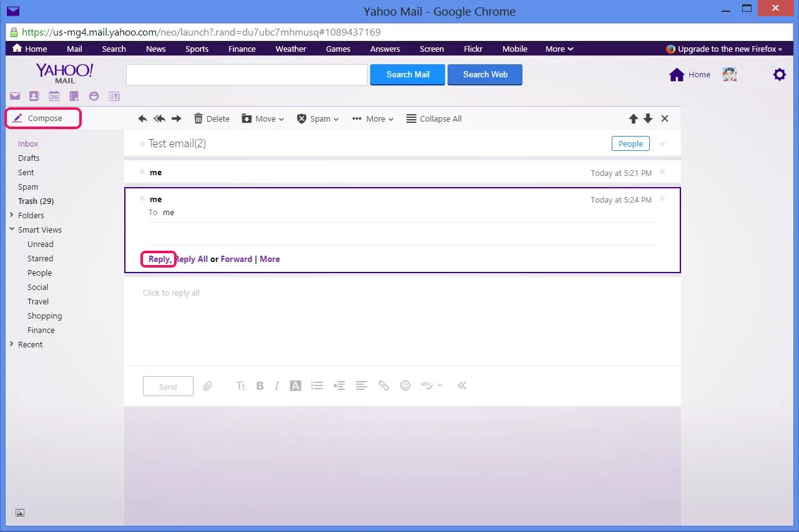Click Flickr in the Yahoo top bar
Image resolution: width=799 pixels, height=532 pixels.
(473, 49)
